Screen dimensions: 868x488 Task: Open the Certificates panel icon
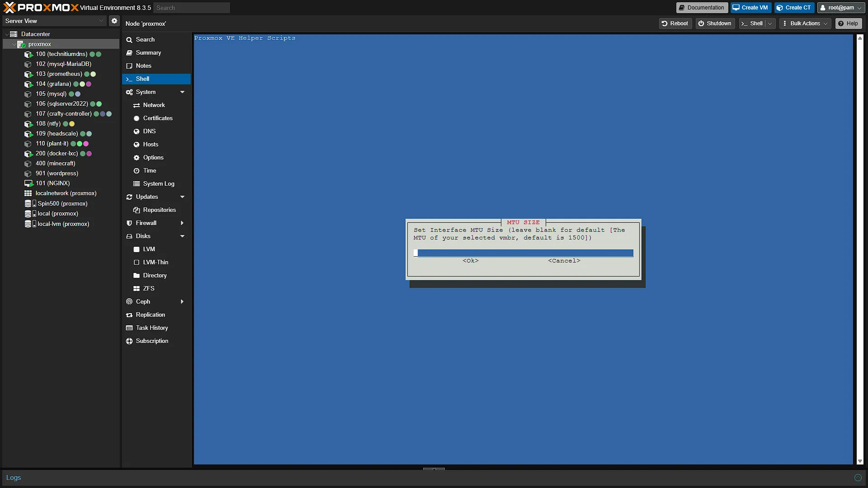point(137,118)
